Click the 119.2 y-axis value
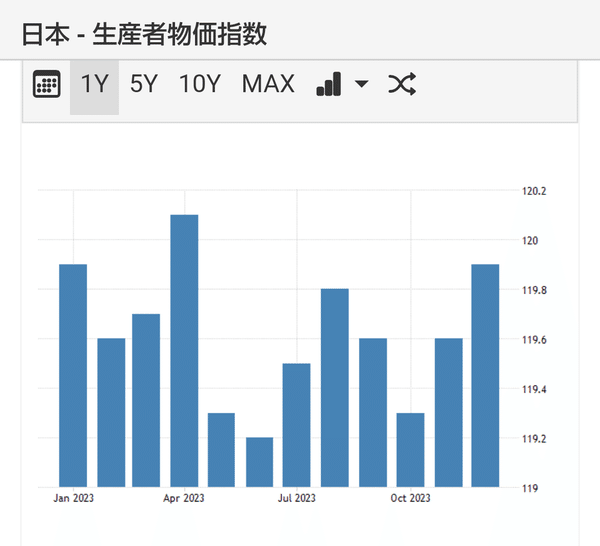The height and width of the screenshot is (546, 600). [534, 439]
